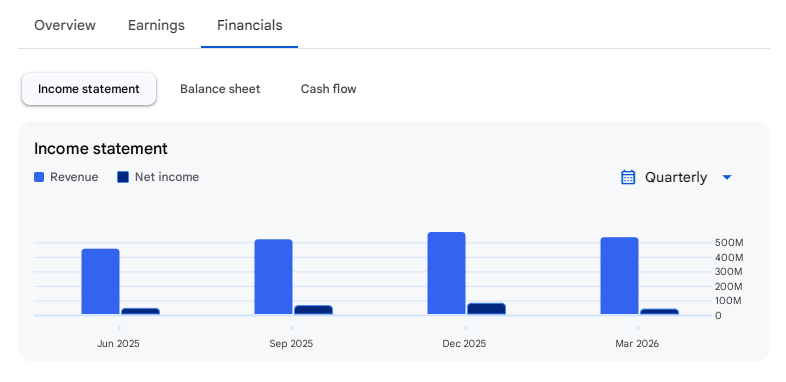Image resolution: width=786 pixels, height=382 pixels.
Task: Select the Financials tab
Action: click(x=250, y=25)
